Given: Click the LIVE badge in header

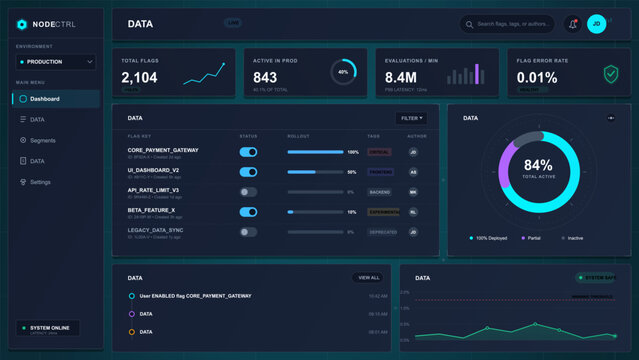Looking at the screenshot, I should (233, 23).
